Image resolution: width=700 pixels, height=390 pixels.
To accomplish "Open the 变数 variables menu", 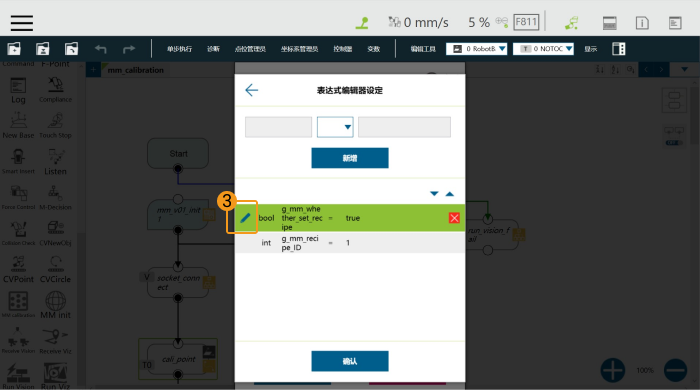I will tap(374, 49).
